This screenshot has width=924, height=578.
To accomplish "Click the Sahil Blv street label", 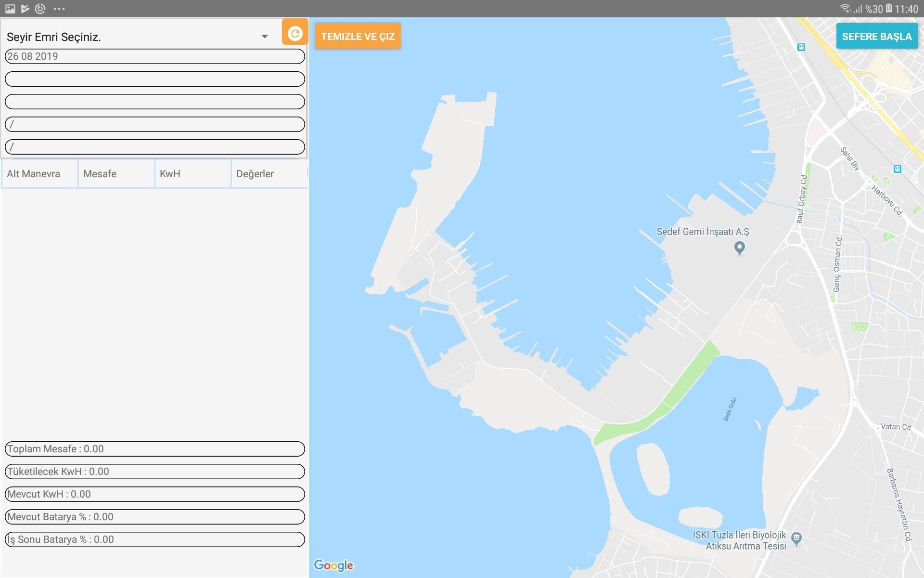I will pos(850,158).
